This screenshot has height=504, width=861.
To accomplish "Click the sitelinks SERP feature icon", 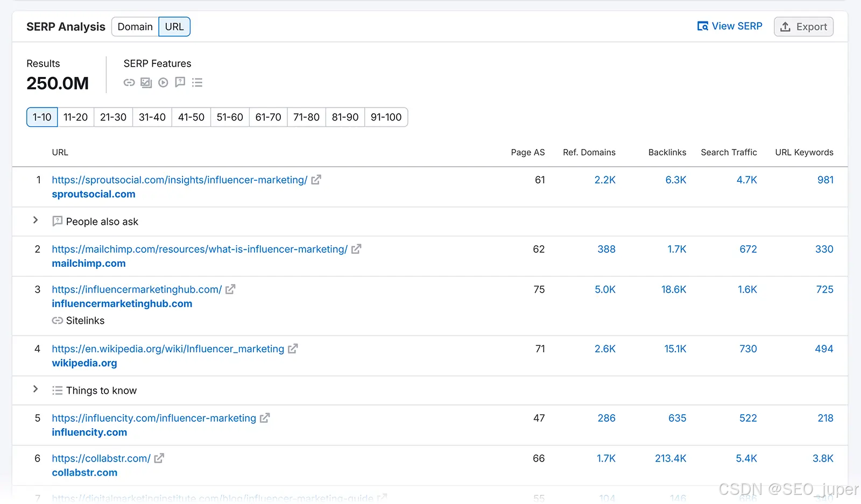I will coord(129,82).
